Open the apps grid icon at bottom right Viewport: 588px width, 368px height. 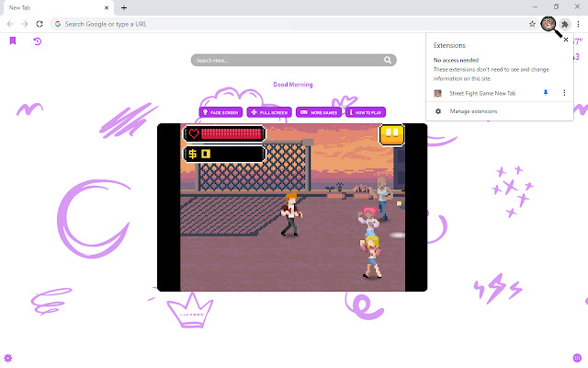click(x=577, y=358)
